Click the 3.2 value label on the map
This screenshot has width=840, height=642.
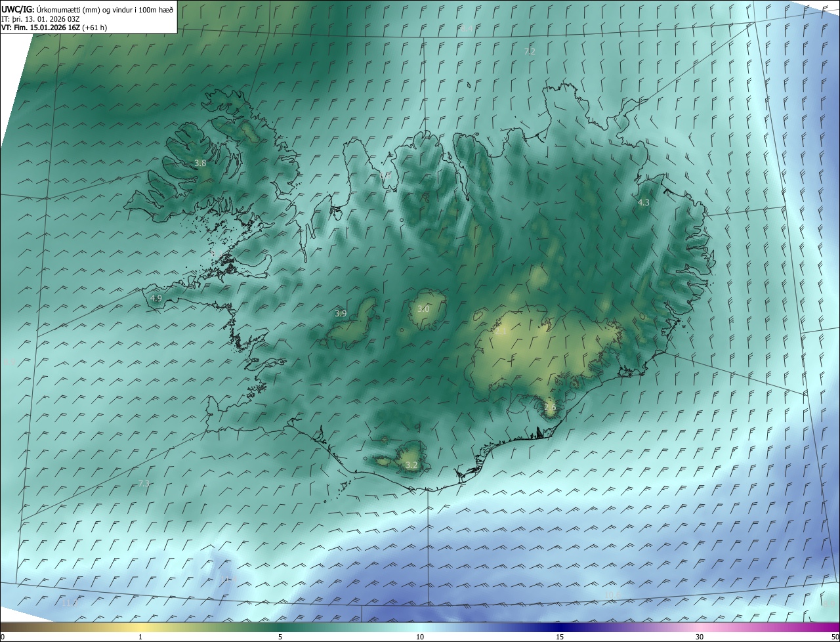point(411,465)
